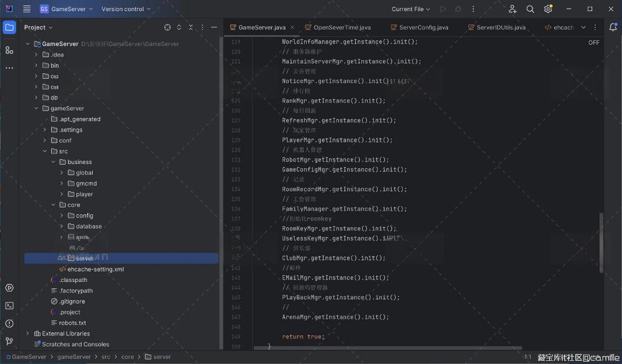Viewport: 622px width, 364px height.
Task: Open the Problems tool window
Action: coord(9,323)
